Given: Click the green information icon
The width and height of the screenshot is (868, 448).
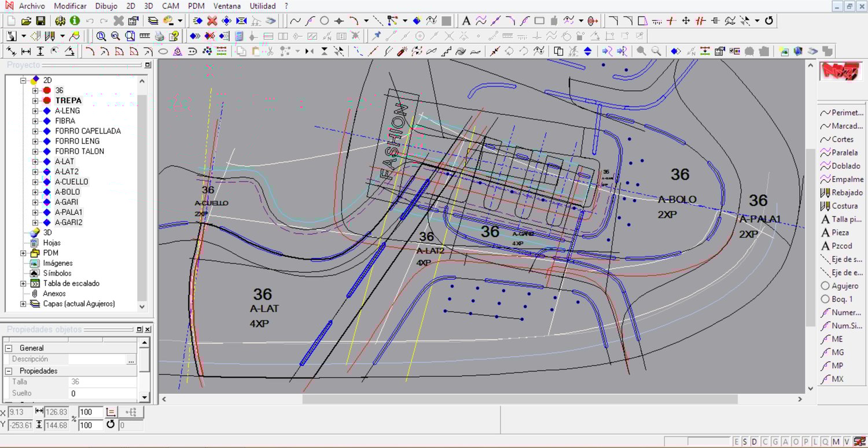Looking at the screenshot, I should 75,21.
